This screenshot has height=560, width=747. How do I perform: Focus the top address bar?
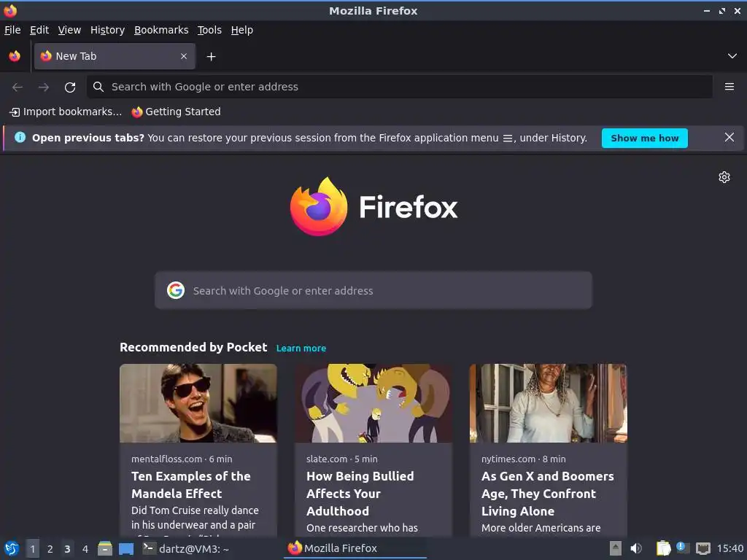pos(399,87)
